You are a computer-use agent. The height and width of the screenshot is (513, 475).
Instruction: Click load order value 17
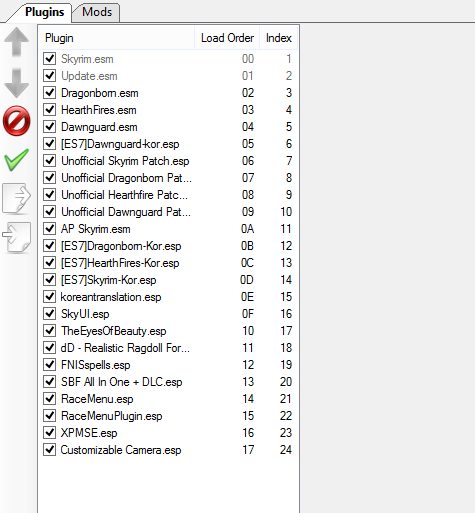[248, 450]
